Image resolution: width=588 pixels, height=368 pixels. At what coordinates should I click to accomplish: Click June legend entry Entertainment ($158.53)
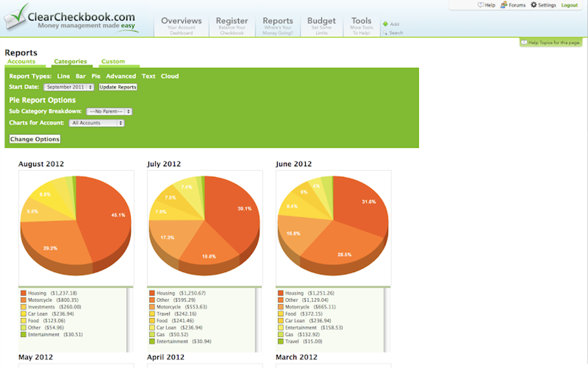(314, 328)
